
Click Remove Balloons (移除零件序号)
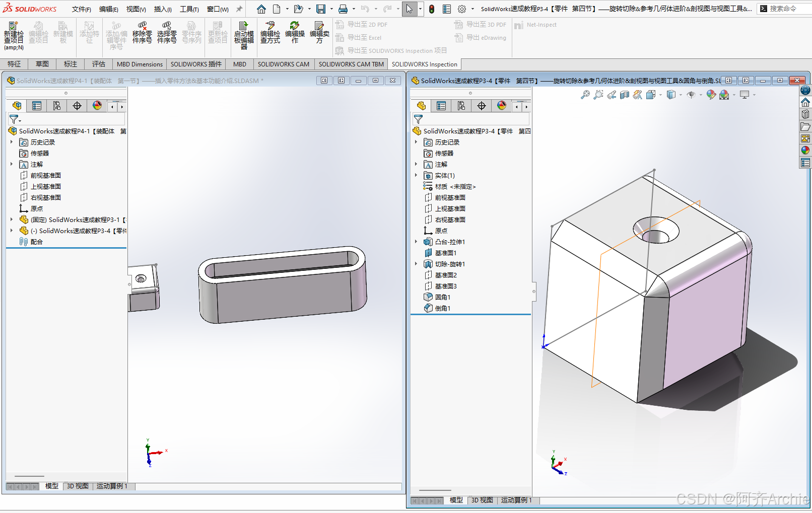[142, 33]
